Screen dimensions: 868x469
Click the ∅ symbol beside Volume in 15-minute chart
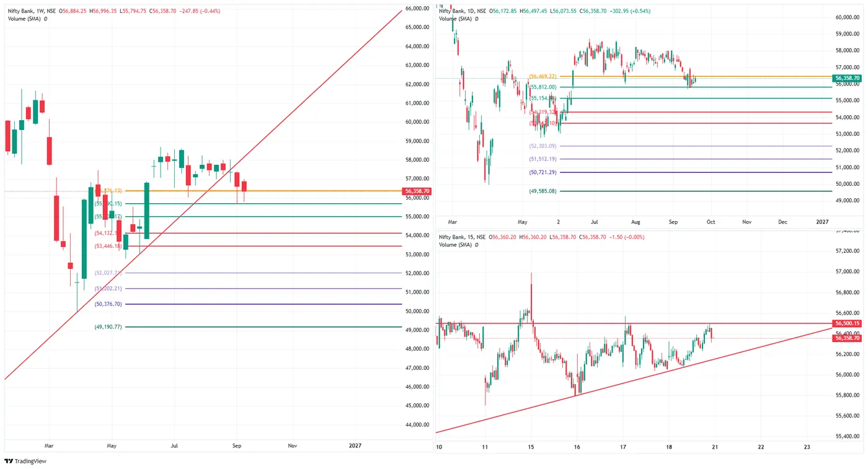coord(476,245)
